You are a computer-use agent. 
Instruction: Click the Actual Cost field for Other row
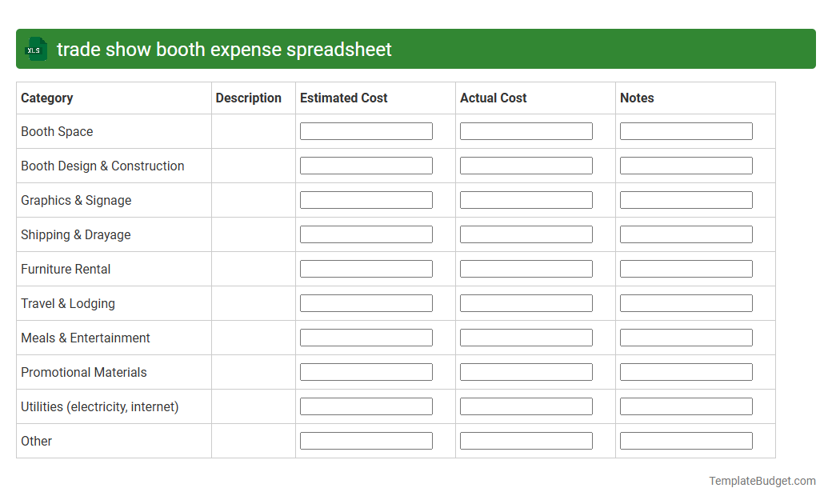pos(526,440)
